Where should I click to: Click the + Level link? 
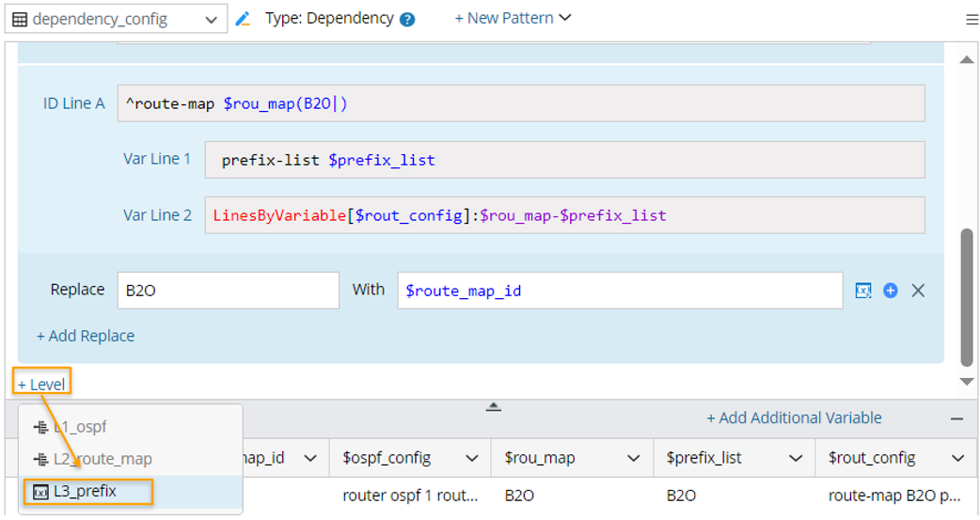coord(41,385)
